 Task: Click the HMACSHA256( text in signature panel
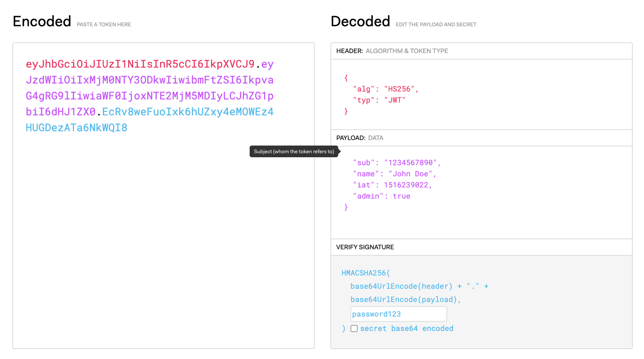(365, 273)
